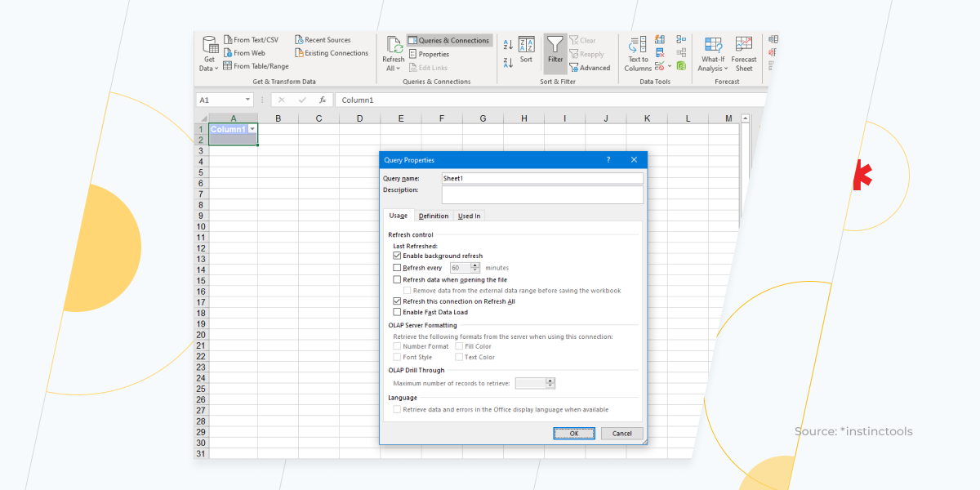Check Refresh every minutes option
Viewport: 980px width, 490px height.
point(398,267)
